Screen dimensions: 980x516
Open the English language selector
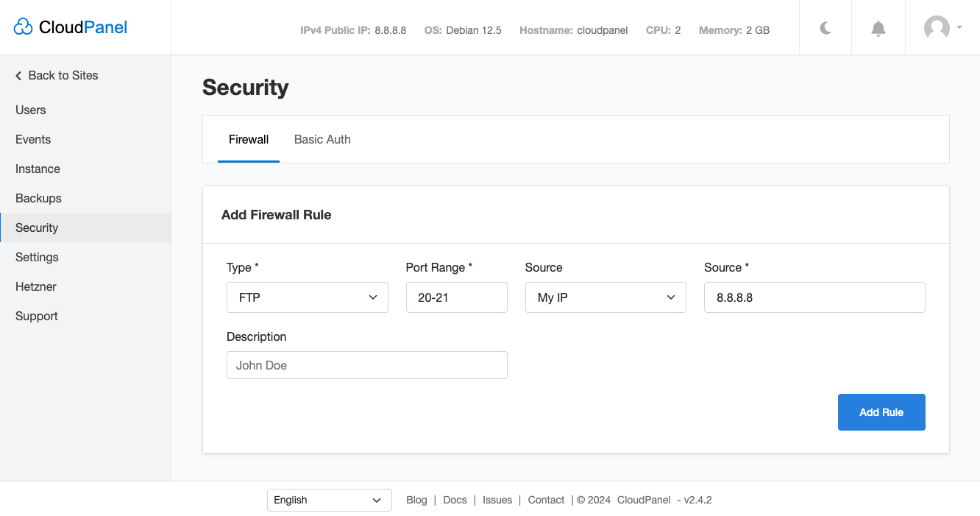click(x=329, y=500)
